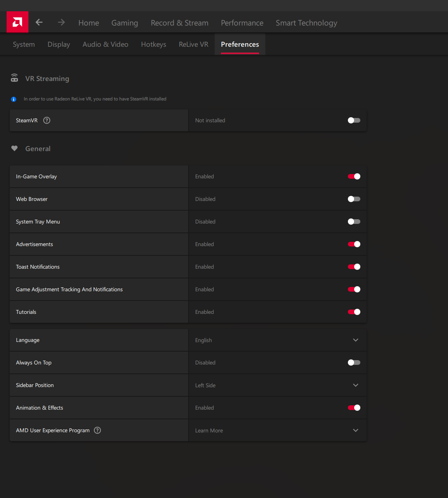Open the Smart Technology menu
Image resolution: width=448 pixels, height=498 pixels.
[x=307, y=23]
